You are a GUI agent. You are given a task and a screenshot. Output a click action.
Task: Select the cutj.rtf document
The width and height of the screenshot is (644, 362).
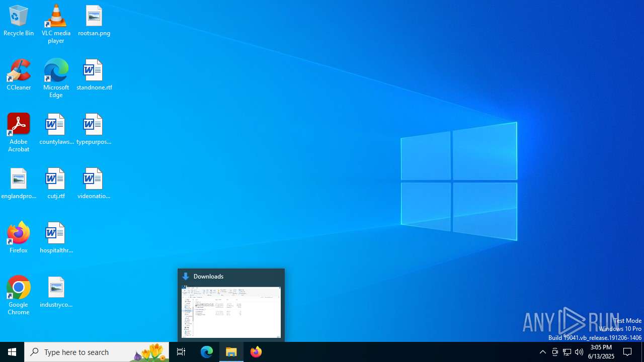[x=56, y=184]
